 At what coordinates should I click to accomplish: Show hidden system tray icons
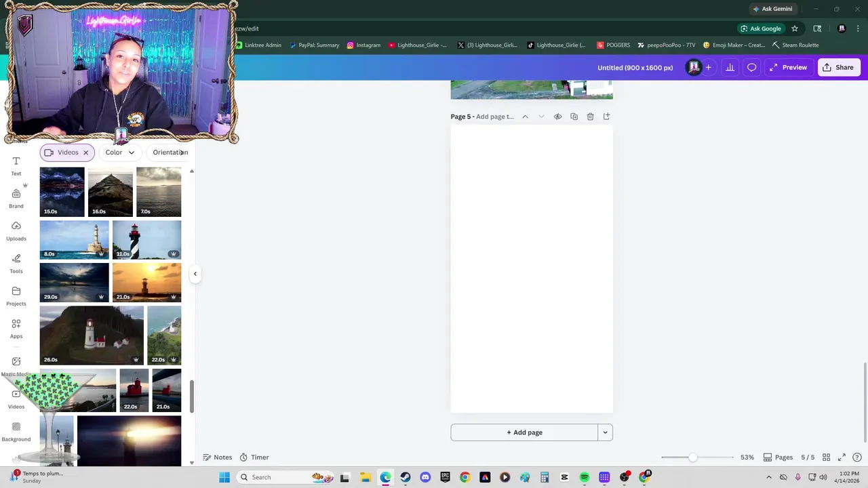click(x=768, y=477)
